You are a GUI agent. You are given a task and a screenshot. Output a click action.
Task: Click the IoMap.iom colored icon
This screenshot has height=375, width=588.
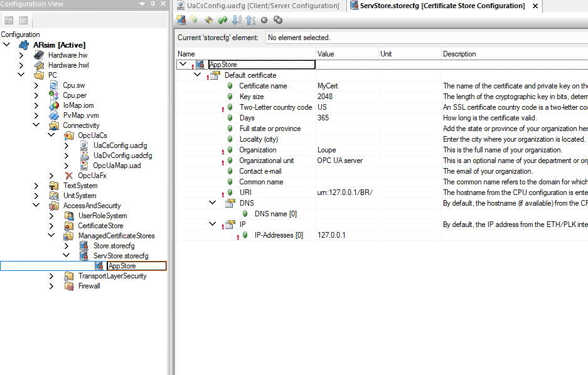[x=53, y=105]
